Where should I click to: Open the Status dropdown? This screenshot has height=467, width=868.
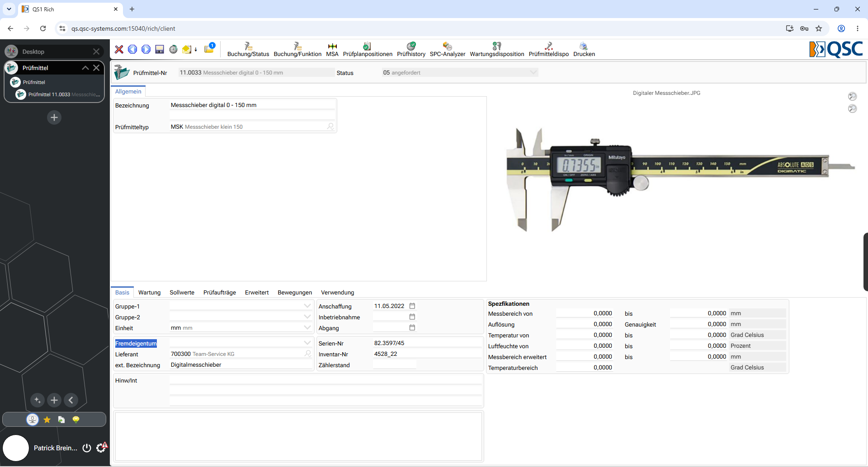[x=533, y=72]
